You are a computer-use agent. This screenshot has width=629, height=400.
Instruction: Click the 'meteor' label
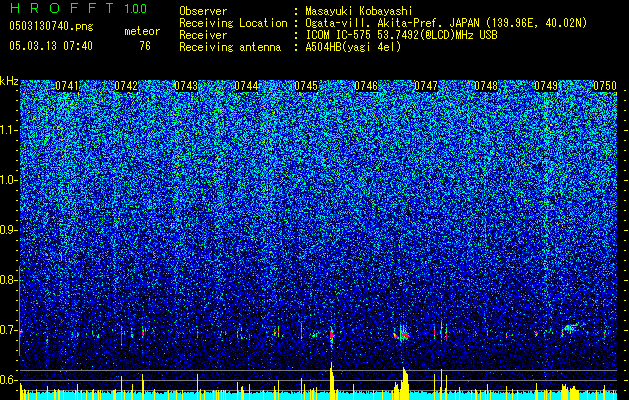tap(142, 31)
